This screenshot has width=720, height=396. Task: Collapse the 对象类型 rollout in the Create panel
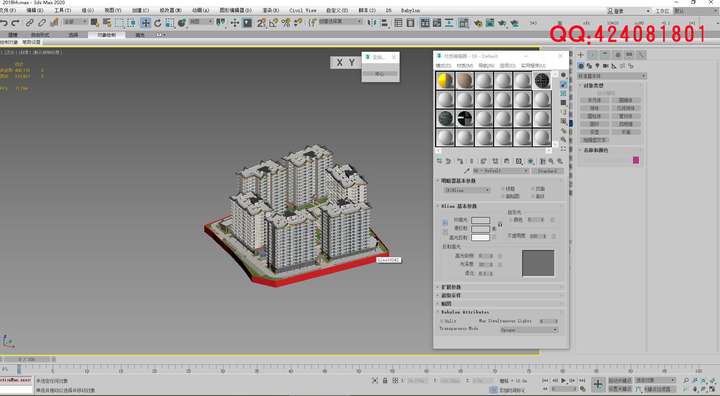tap(612, 85)
